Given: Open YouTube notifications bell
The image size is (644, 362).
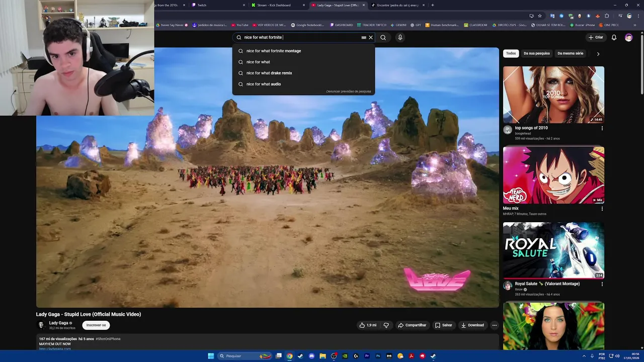Looking at the screenshot, I should pyautogui.click(x=614, y=37).
